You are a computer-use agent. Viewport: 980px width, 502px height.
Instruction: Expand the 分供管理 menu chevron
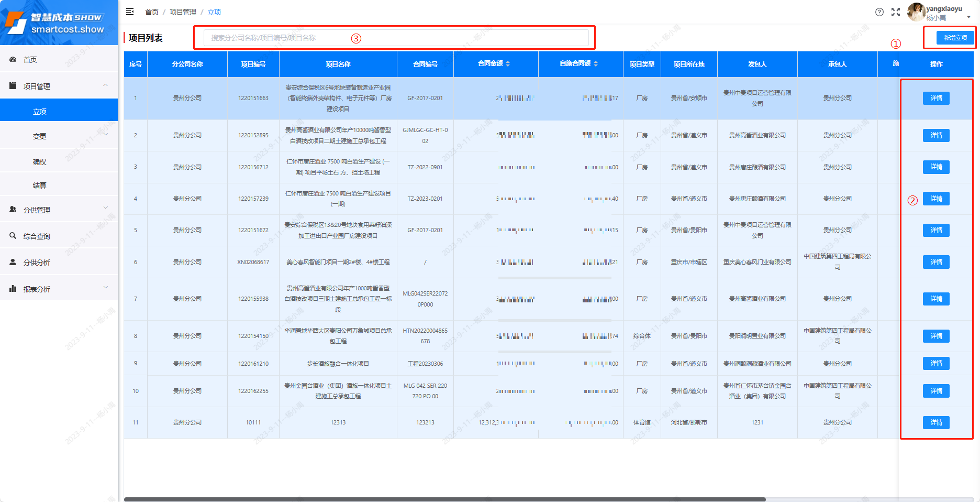105,209
